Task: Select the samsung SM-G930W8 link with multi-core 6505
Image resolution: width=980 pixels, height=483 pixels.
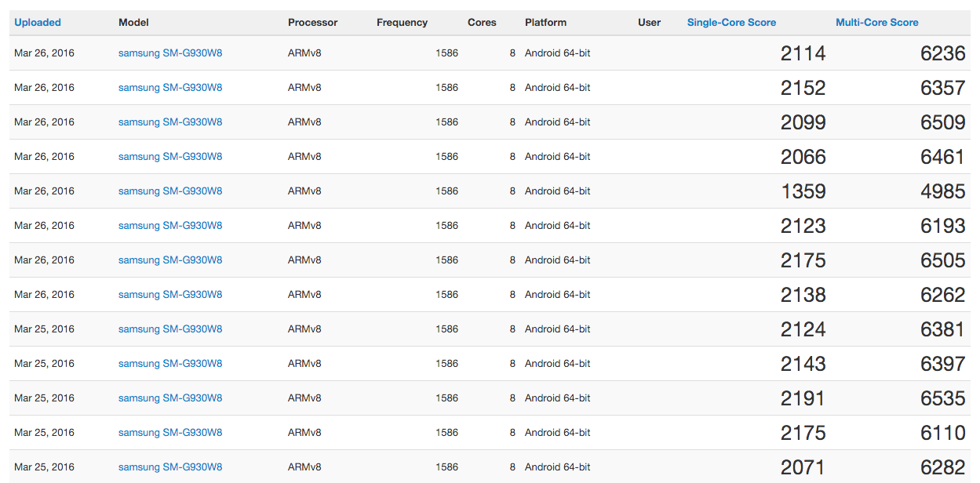Action: click(x=170, y=260)
